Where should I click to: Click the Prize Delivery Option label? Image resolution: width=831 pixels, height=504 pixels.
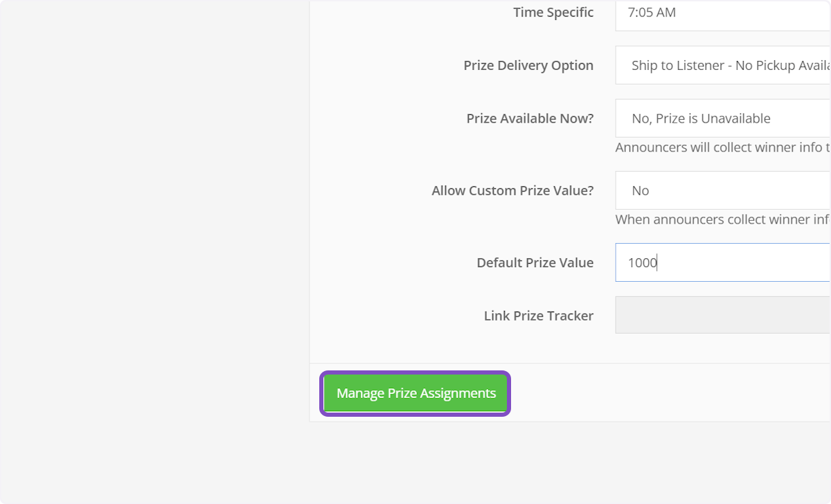coord(528,65)
